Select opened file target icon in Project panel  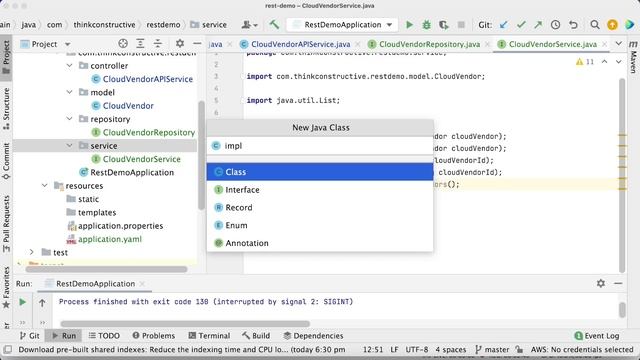coord(123,43)
